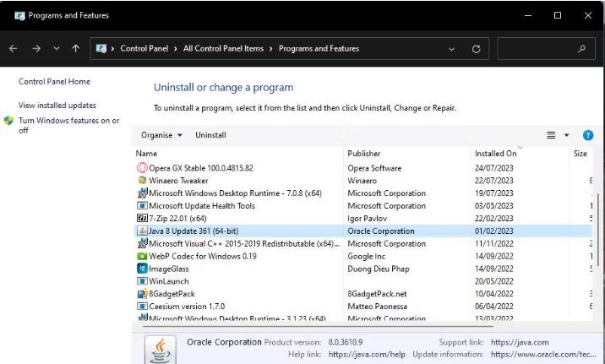
Task: Open the https://java.com/help help link
Action: 367,355
